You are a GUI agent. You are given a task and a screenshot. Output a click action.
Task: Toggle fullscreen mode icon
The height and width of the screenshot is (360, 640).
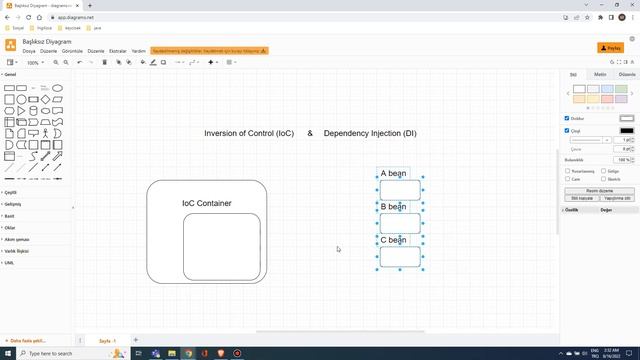[x=619, y=62]
